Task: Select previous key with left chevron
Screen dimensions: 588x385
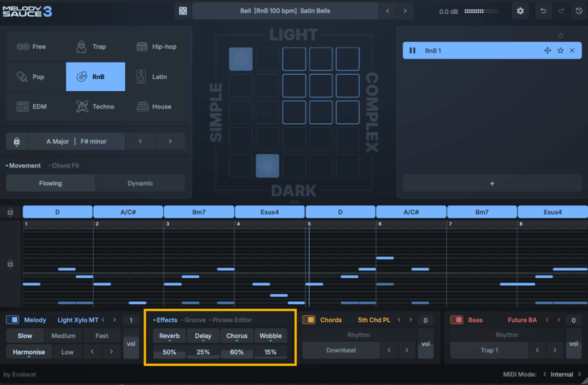Action: click(140, 141)
